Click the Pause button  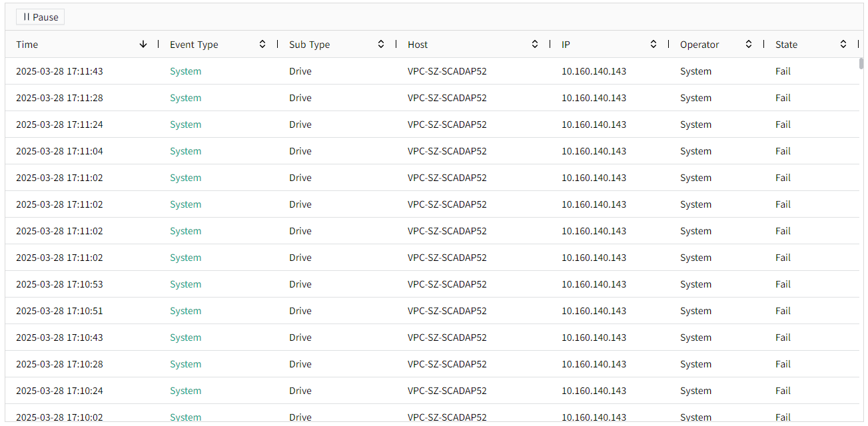coord(40,17)
